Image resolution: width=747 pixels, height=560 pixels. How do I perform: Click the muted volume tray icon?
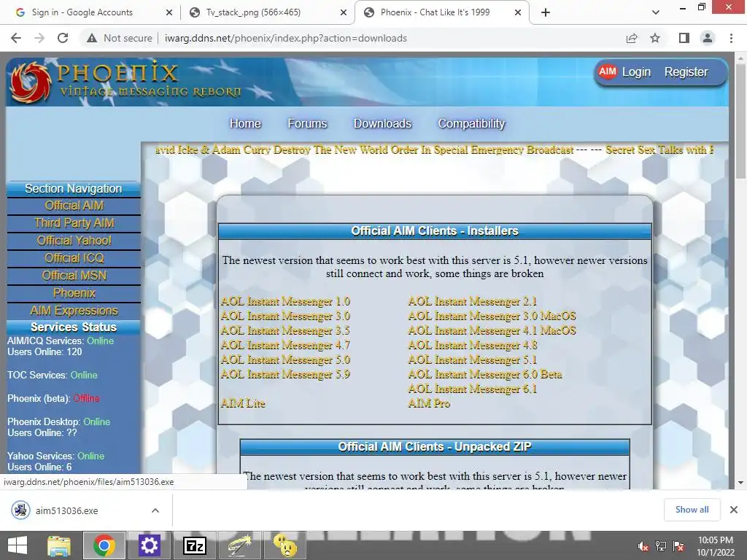643,546
